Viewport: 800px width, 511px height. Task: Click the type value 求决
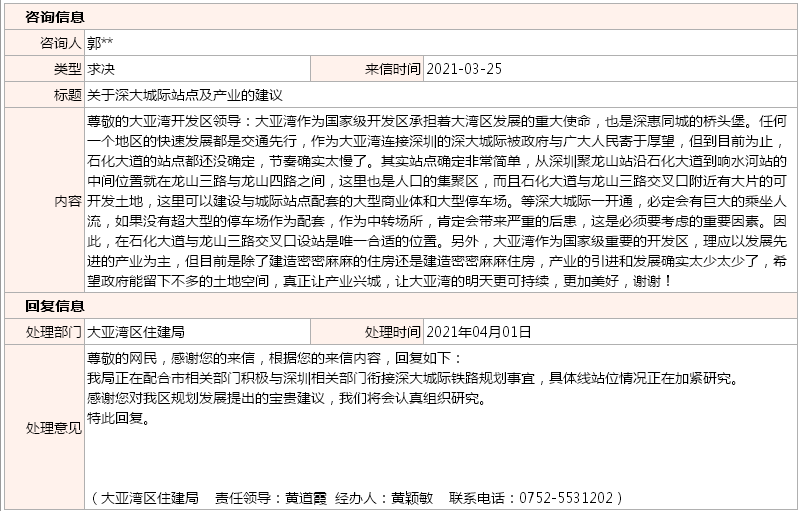coord(101,70)
